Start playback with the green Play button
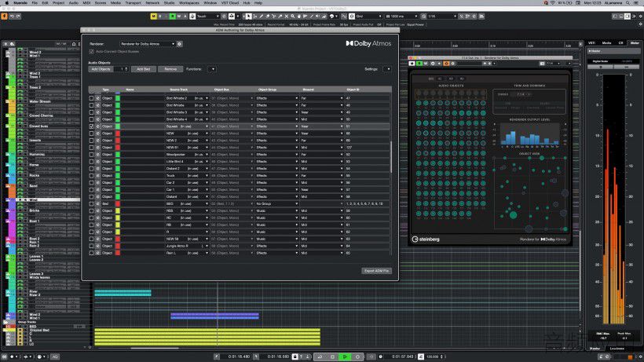The height and width of the screenshot is (362, 644). tap(345, 357)
